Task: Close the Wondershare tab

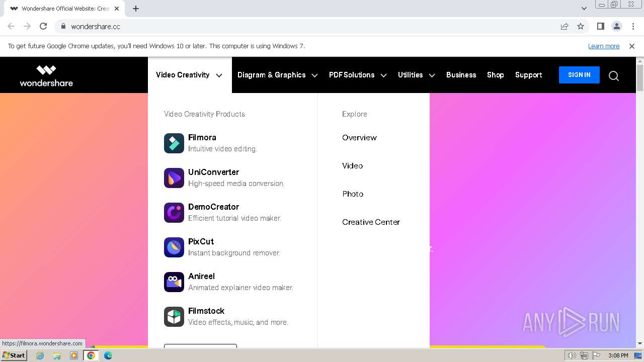Action: coord(117,9)
